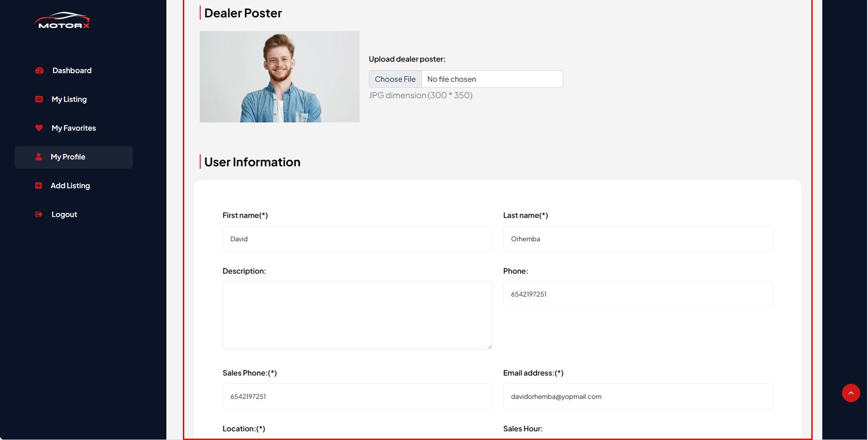The image size is (868, 440).
Task: Click the dealer poster photo thumbnail
Action: (280, 77)
